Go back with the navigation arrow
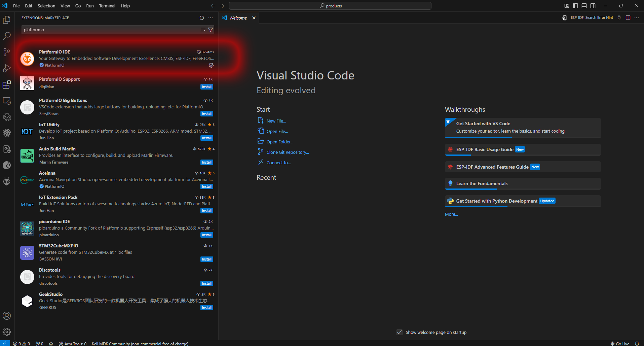 [x=213, y=6]
